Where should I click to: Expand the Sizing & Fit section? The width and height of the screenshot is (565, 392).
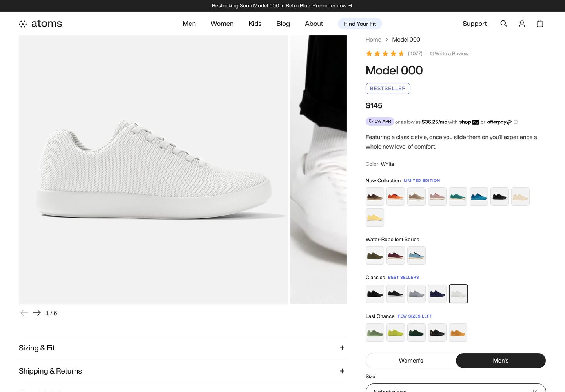[x=183, y=348]
